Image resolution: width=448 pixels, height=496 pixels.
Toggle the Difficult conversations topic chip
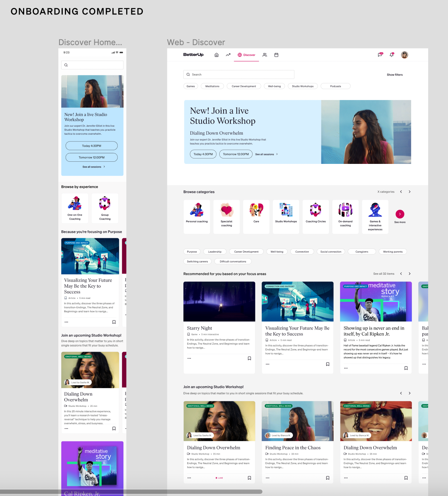[x=233, y=261]
